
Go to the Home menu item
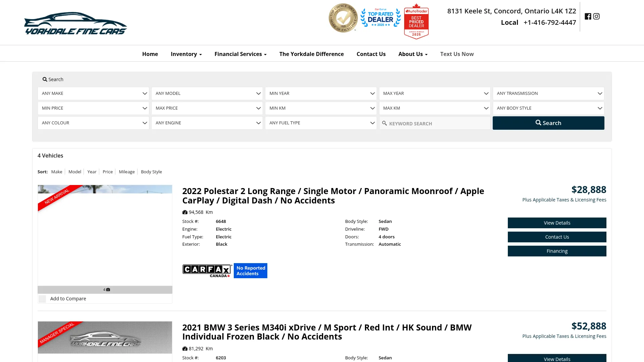(150, 54)
